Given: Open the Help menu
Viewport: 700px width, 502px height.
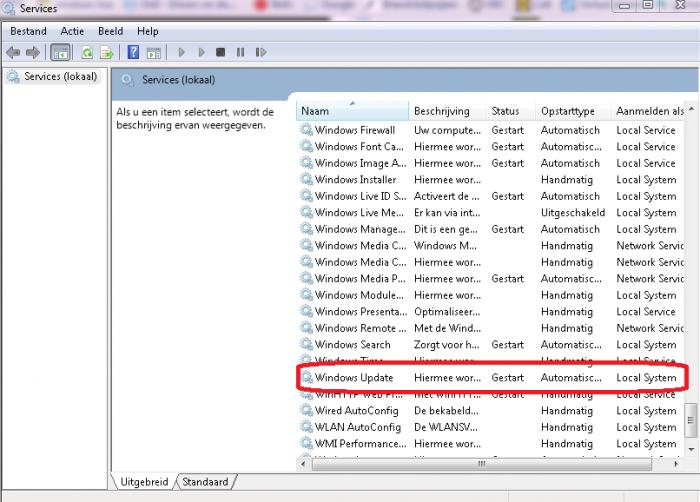Looking at the screenshot, I should (147, 31).
